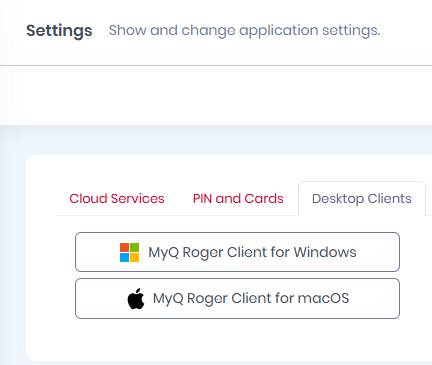Switch to the PIN and Cards tab
Screen dimensions: 432x365
238,199
